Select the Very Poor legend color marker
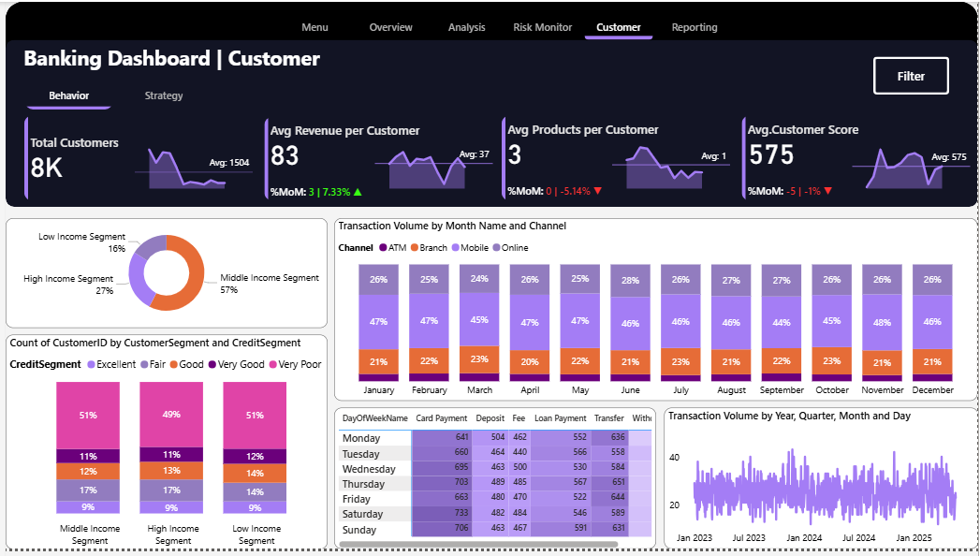980x556 pixels. pos(273,364)
